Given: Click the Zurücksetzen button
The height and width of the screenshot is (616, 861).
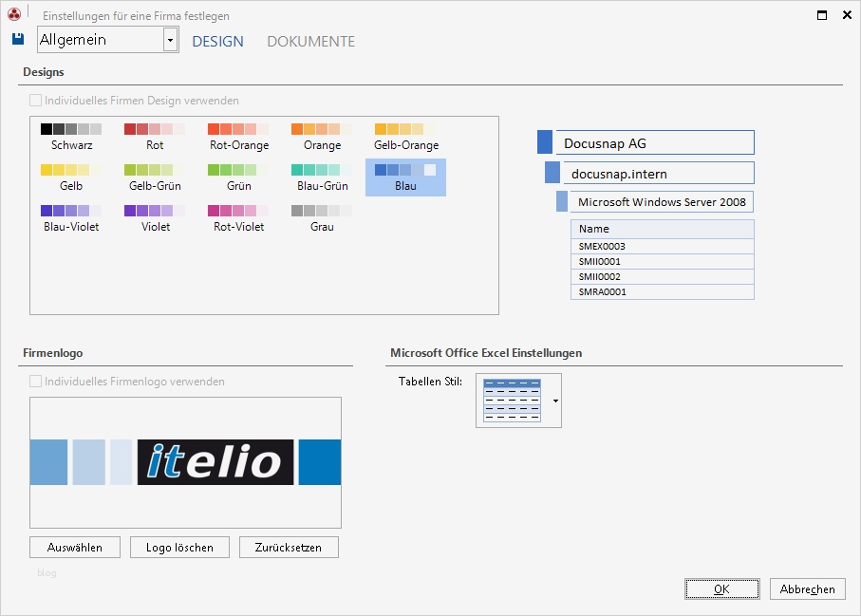Looking at the screenshot, I should point(289,548).
